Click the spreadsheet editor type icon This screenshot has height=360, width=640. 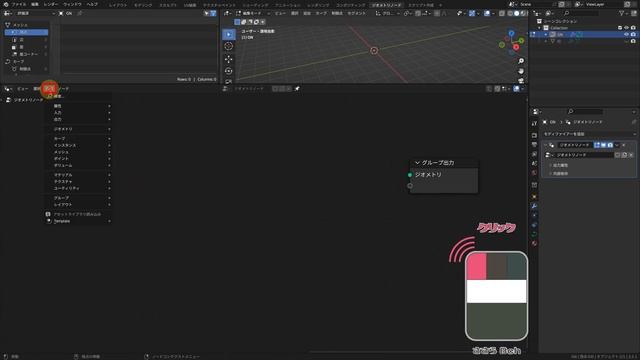tap(7, 13)
